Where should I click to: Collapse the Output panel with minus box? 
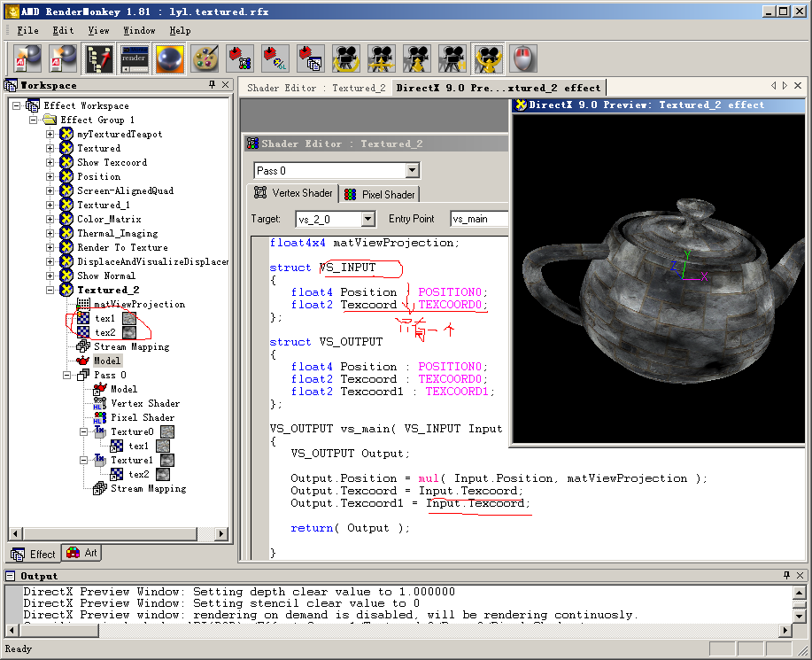(10, 576)
